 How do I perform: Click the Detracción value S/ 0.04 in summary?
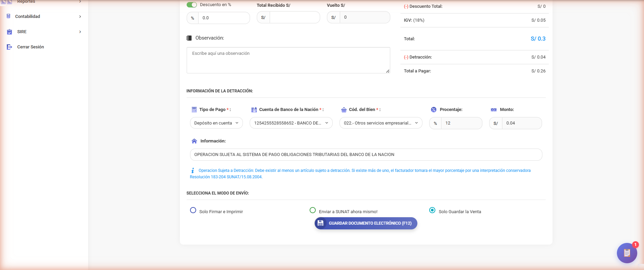[538, 57]
